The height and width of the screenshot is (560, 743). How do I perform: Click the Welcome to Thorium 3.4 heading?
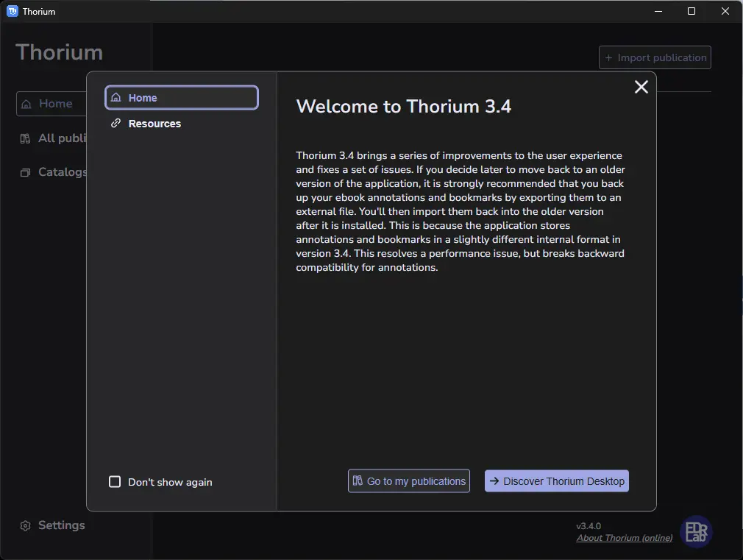click(404, 106)
